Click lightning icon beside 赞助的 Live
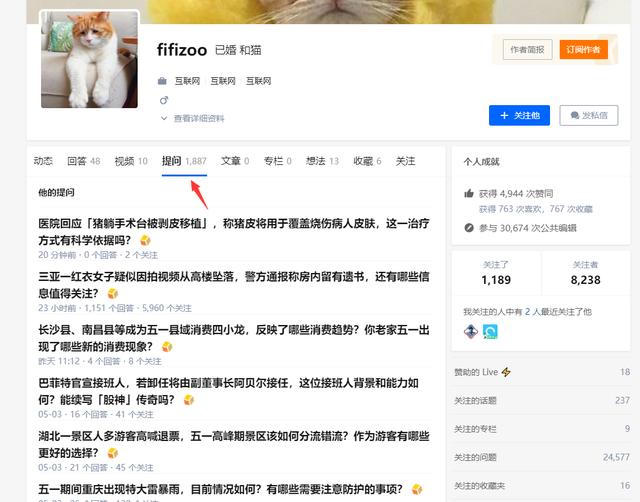Screen dimensions: 640x502 [506, 372]
